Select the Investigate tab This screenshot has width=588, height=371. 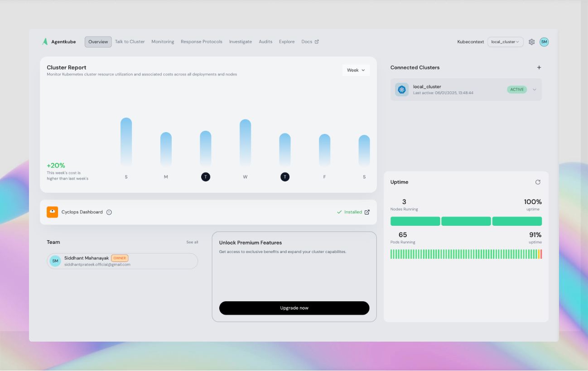(x=241, y=42)
